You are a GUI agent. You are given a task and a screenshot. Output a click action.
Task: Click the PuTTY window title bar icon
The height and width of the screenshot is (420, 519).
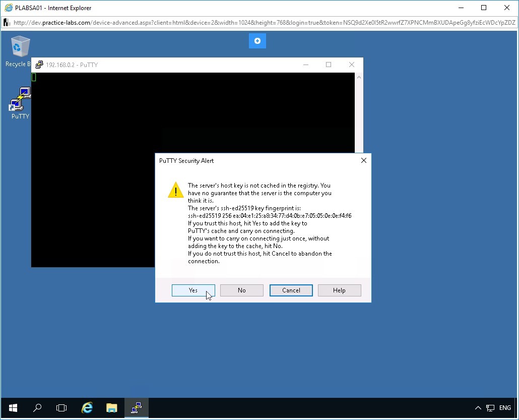pyautogui.click(x=39, y=65)
